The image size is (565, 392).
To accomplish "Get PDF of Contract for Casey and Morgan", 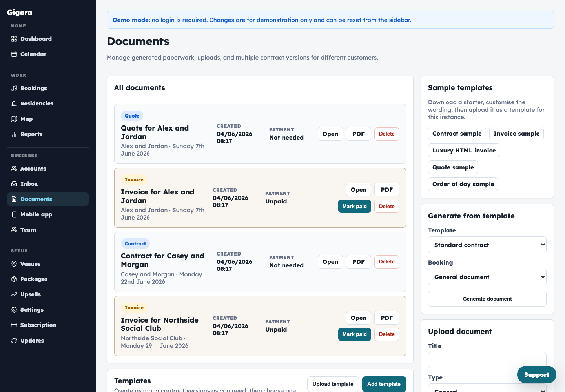I will coord(359,262).
